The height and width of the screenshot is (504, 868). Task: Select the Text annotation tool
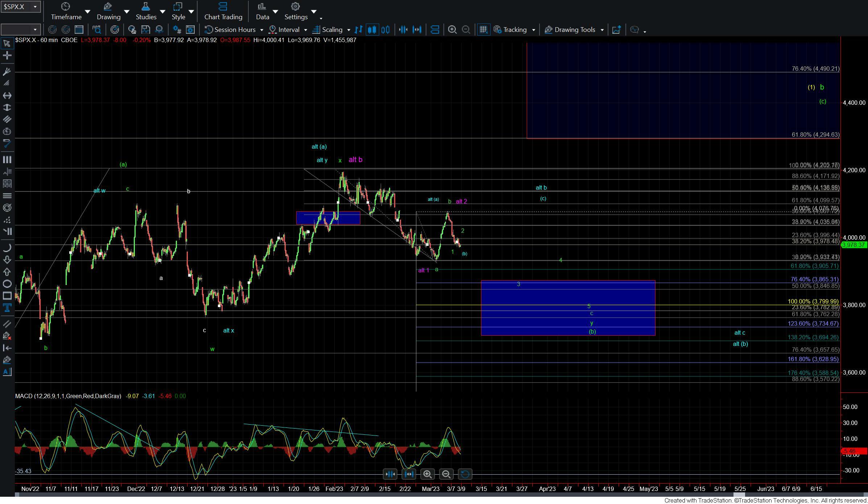coord(7,308)
